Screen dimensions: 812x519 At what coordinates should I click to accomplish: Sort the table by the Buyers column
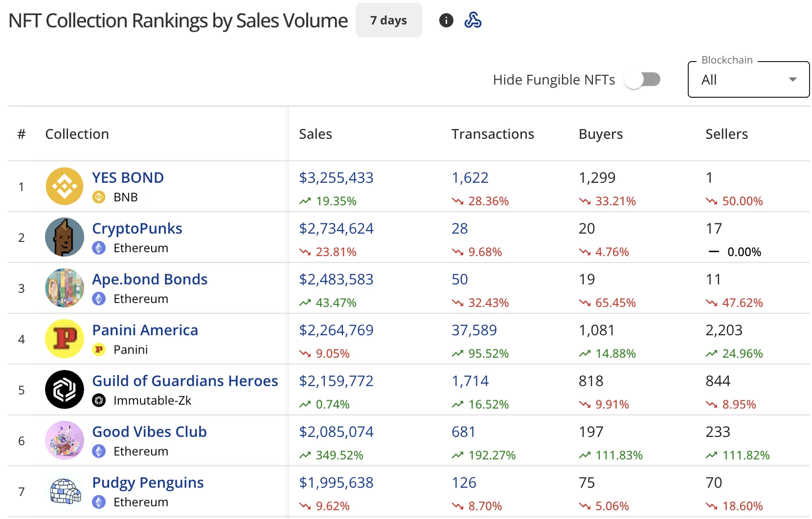pos(600,133)
